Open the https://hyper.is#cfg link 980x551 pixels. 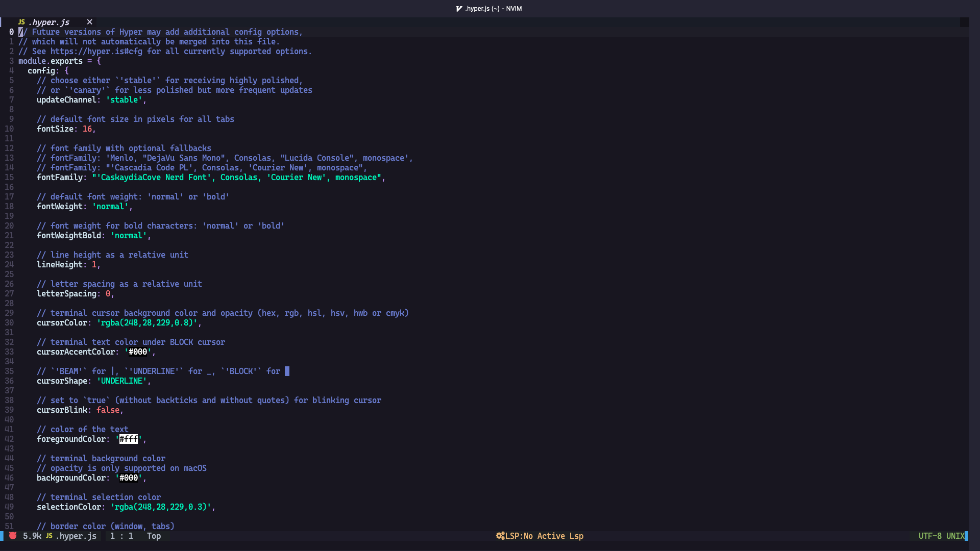click(x=96, y=51)
